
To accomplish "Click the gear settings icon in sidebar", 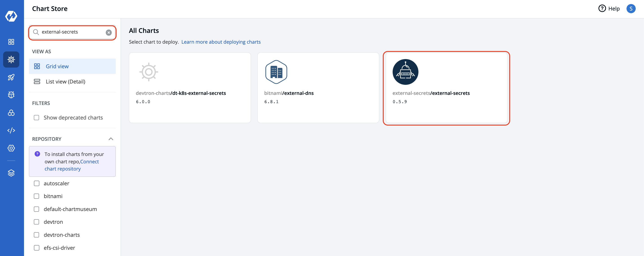I will (x=11, y=148).
